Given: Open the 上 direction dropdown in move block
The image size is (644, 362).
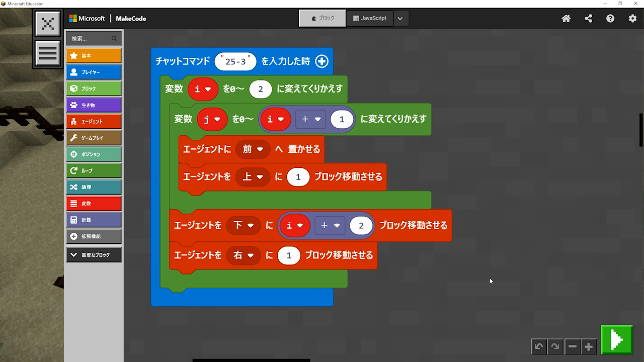Looking at the screenshot, I should tap(253, 177).
